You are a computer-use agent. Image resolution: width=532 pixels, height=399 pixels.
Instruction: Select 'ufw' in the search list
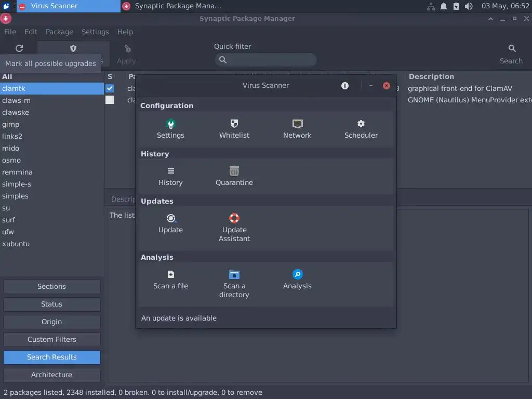pos(52,232)
